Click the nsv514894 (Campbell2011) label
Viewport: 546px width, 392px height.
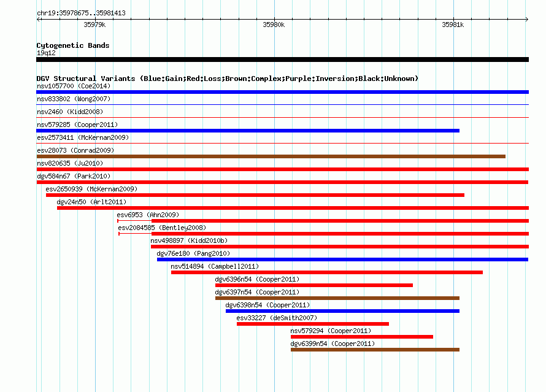click(215, 266)
